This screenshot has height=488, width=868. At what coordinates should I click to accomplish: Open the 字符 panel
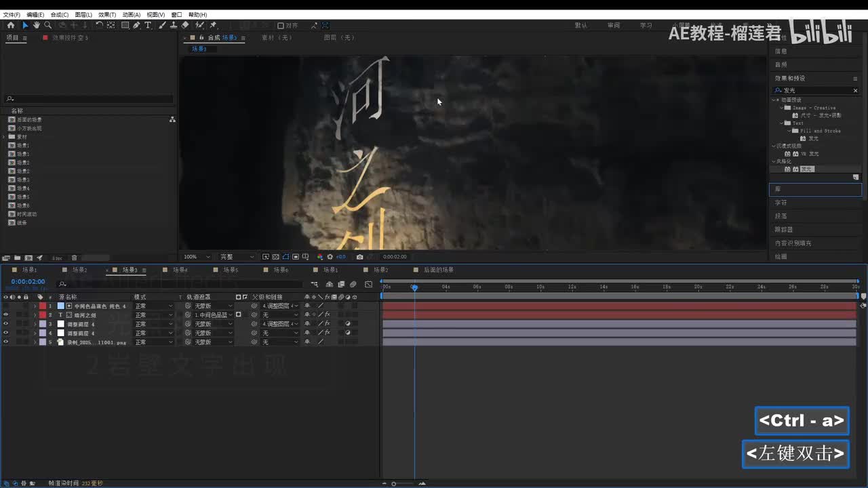coord(781,203)
